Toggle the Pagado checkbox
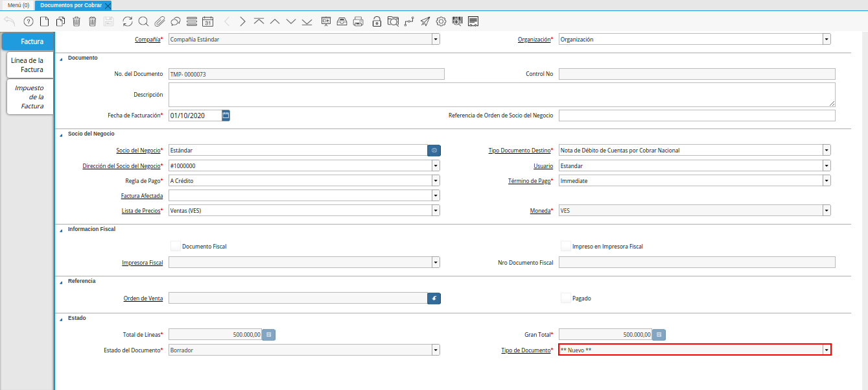Image resolution: width=868 pixels, height=390 pixels. (x=566, y=298)
